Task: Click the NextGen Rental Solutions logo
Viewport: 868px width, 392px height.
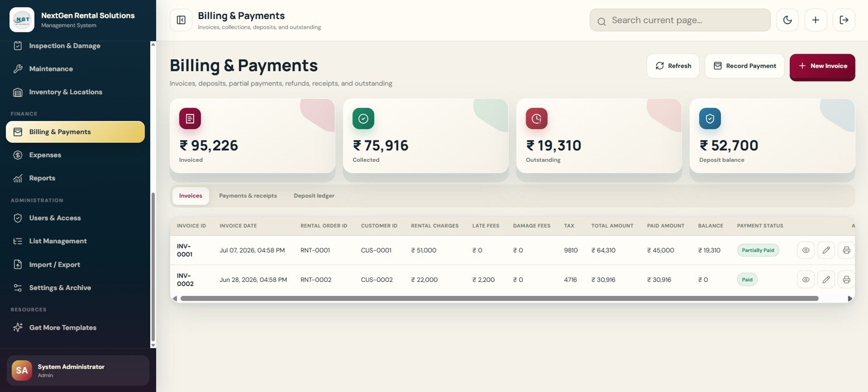Action: 22,20
